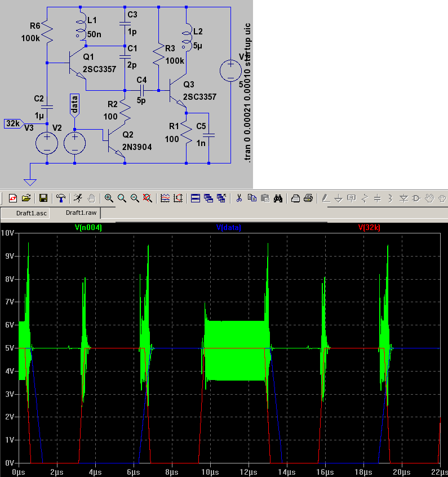This screenshot has width=448, height=477.
Task: Click the data net label flag
Action: coord(74,106)
